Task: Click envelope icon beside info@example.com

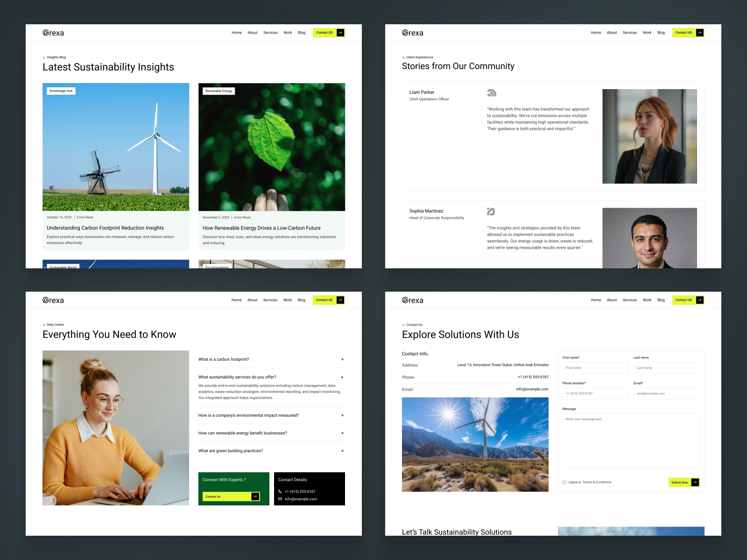Action: coord(280,499)
